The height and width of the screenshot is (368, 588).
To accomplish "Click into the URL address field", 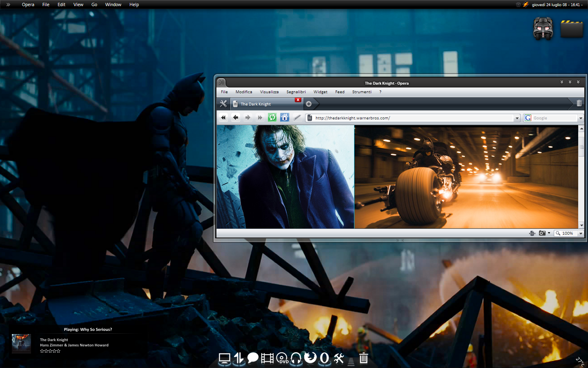I will click(413, 118).
